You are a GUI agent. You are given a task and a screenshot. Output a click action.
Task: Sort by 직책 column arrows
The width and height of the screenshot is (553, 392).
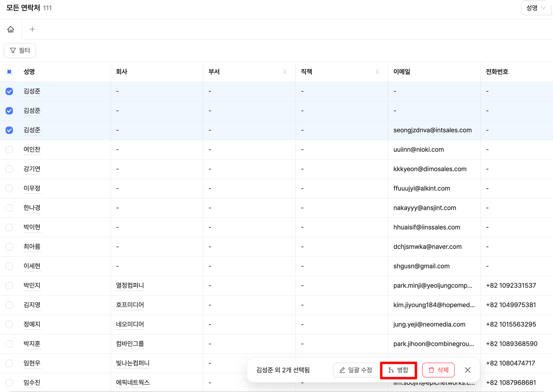point(377,72)
